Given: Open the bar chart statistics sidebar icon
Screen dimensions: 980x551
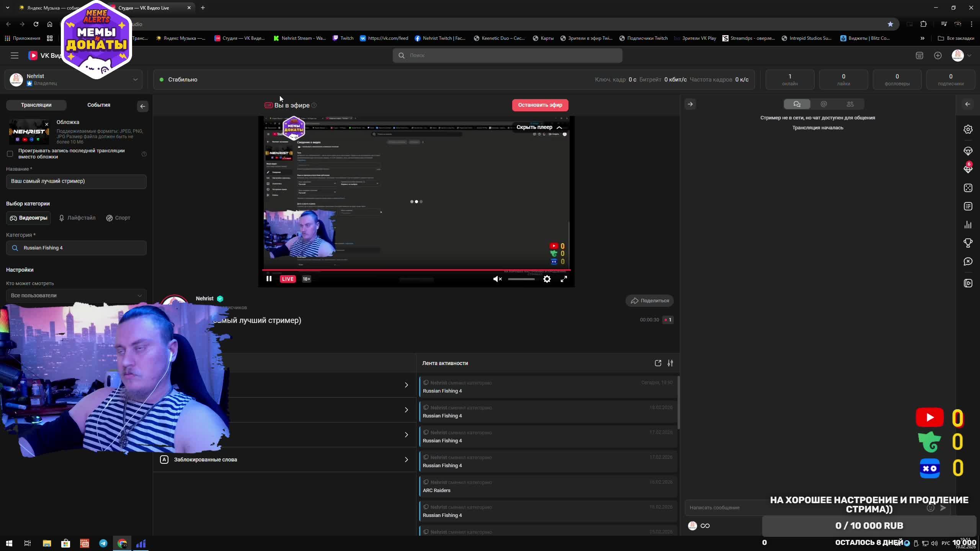Looking at the screenshot, I should (x=968, y=225).
